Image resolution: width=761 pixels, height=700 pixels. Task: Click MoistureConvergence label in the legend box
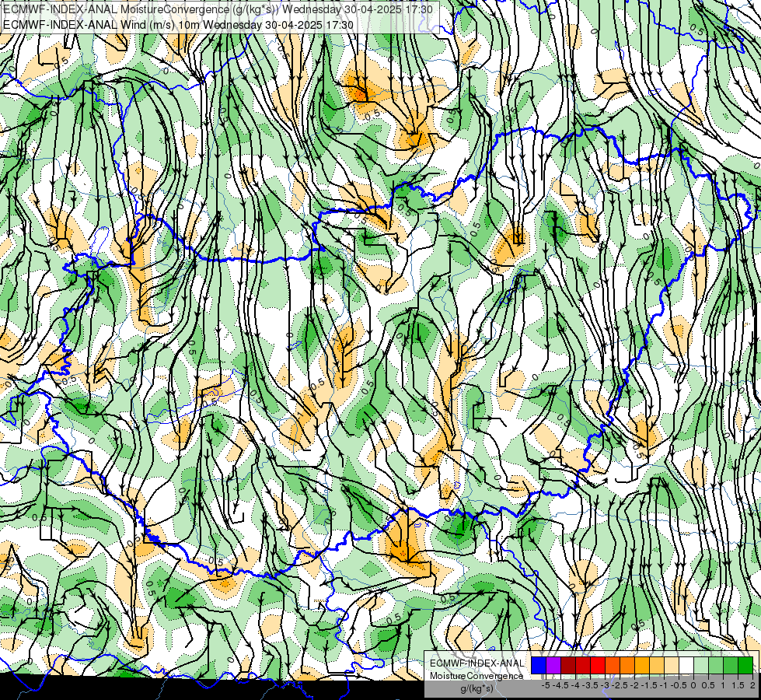coord(476,676)
